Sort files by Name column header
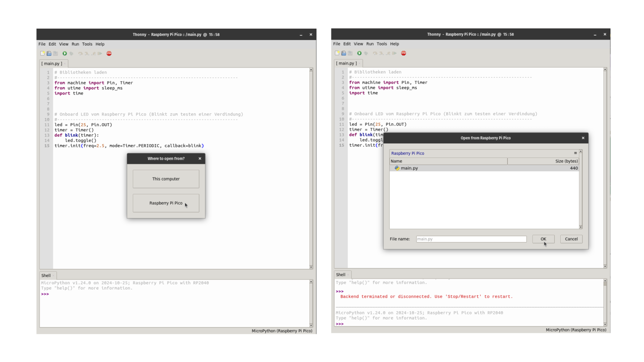644x362 pixels. pyautogui.click(x=449, y=161)
